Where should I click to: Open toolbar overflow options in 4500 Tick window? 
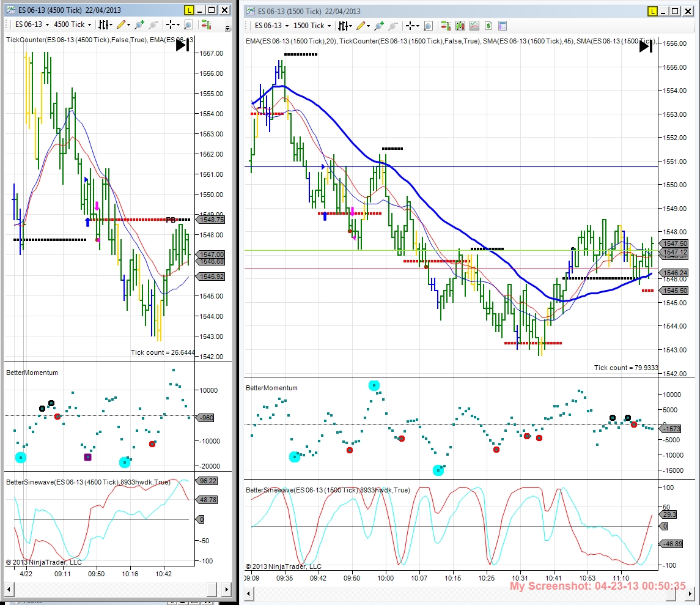(227, 28)
